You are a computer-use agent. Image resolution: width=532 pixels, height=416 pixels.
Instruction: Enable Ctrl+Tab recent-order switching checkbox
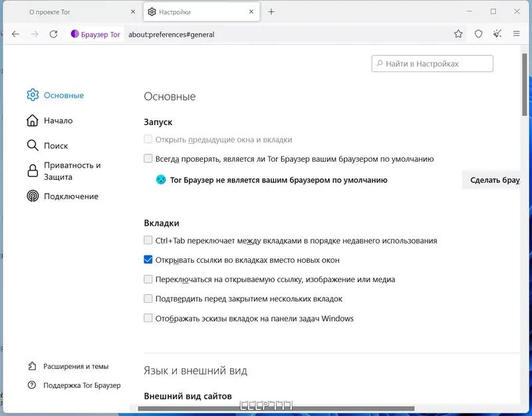coord(148,240)
